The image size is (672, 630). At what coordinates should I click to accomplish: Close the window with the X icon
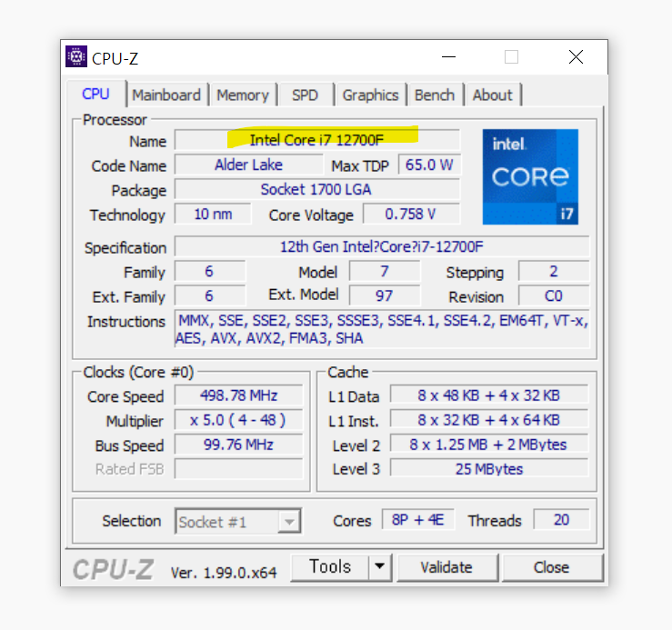coord(576,56)
